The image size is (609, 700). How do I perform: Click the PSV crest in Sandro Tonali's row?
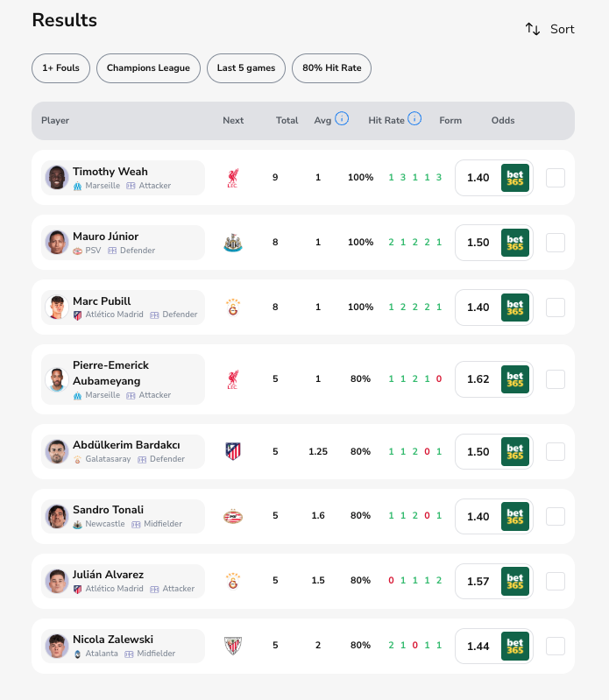point(232,516)
